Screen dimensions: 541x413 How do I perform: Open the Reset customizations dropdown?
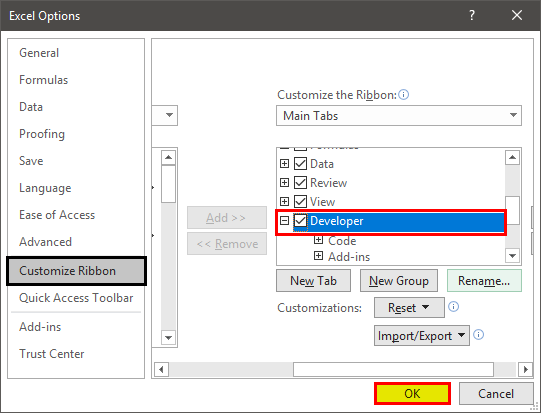[409, 307]
